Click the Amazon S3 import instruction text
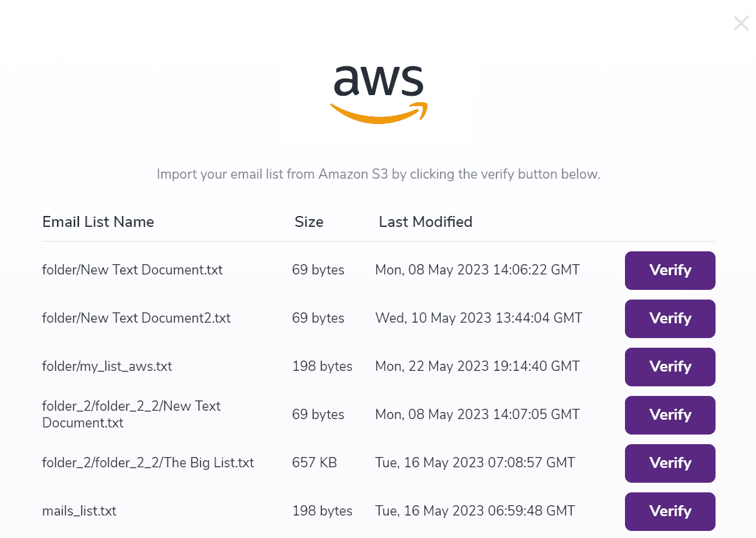756x538 pixels. pos(378,174)
